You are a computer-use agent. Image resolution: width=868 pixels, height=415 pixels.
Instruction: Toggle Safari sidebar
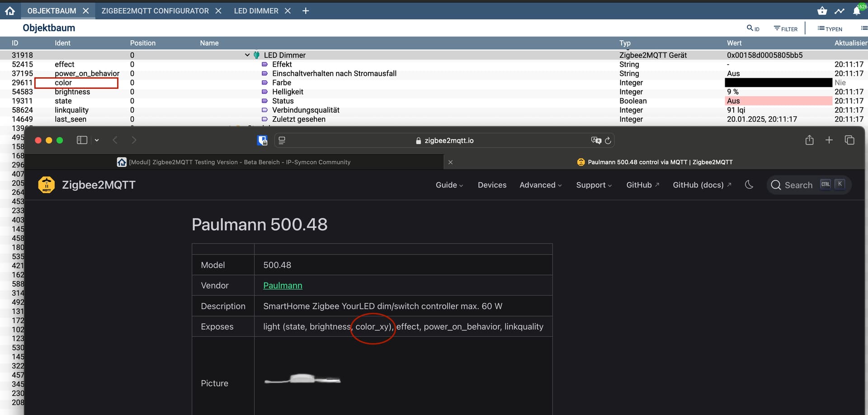pyautogui.click(x=82, y=140)
